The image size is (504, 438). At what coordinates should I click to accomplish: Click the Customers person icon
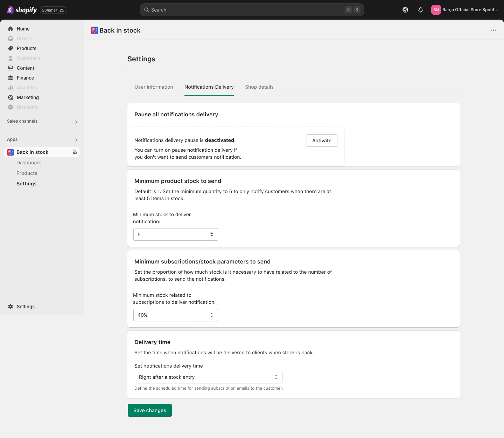[10, 58]
